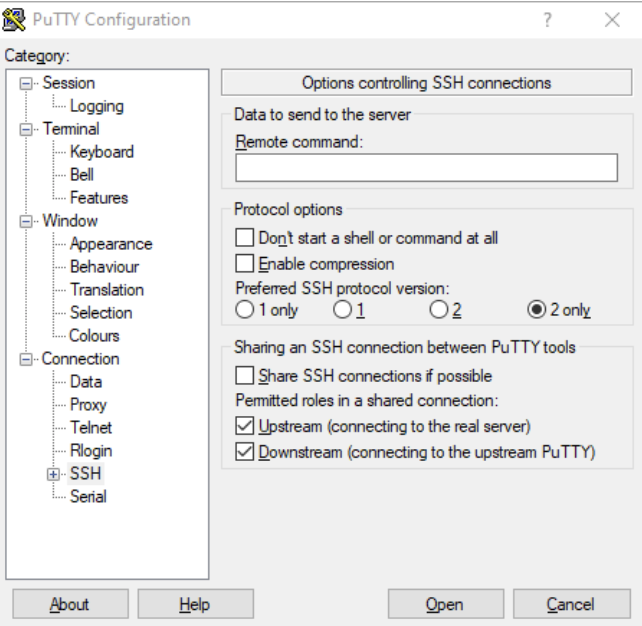Click Options controlling SSH connections header
The image size is (642, 626).
coord(427,83)
